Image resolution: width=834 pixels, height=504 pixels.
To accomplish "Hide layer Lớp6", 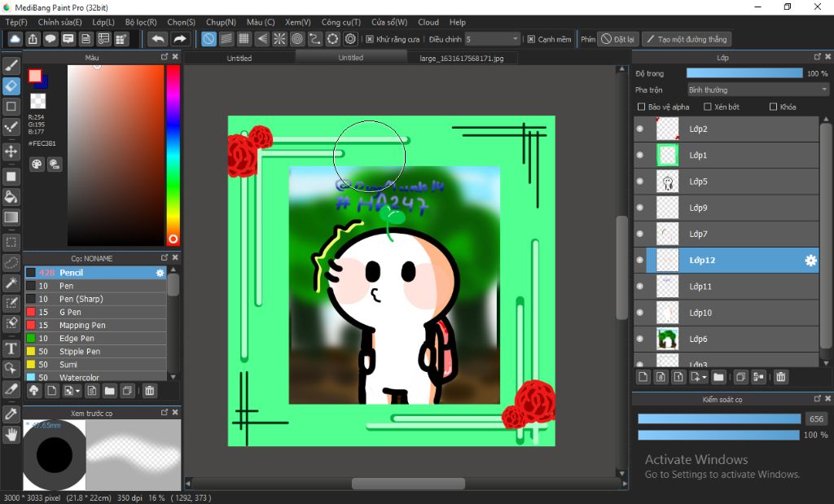I will click(640, 339).
